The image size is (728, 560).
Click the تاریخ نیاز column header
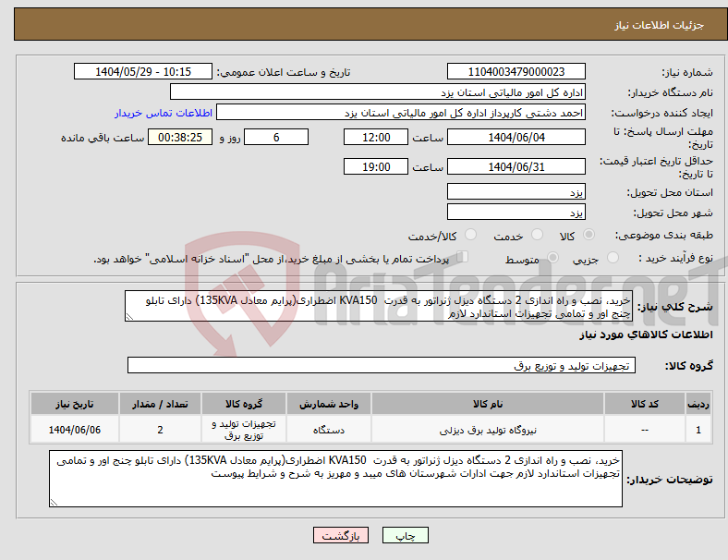75,404
